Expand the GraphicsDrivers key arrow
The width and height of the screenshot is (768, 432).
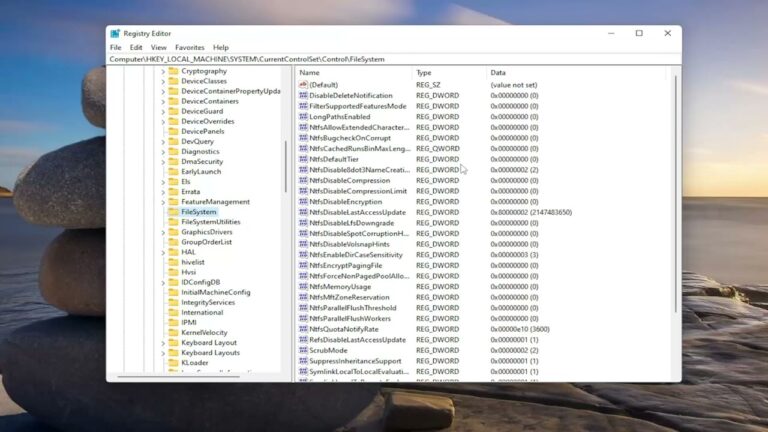point(163,232)
